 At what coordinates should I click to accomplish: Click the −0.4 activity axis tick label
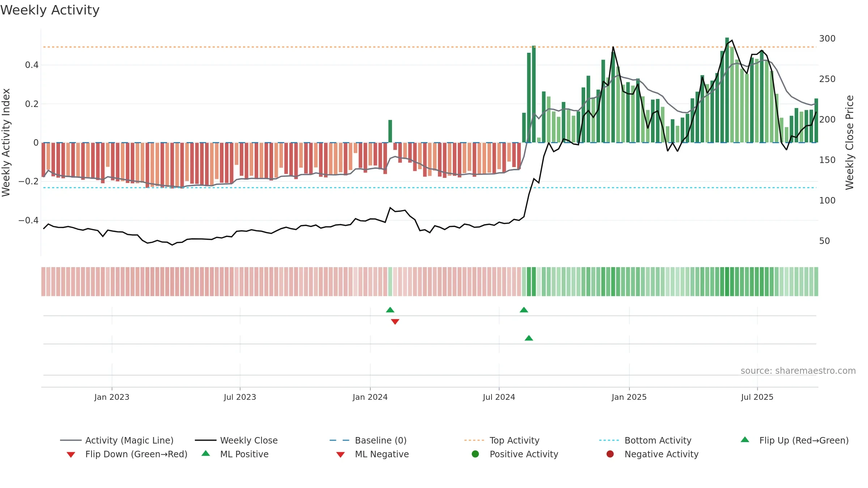29,221
